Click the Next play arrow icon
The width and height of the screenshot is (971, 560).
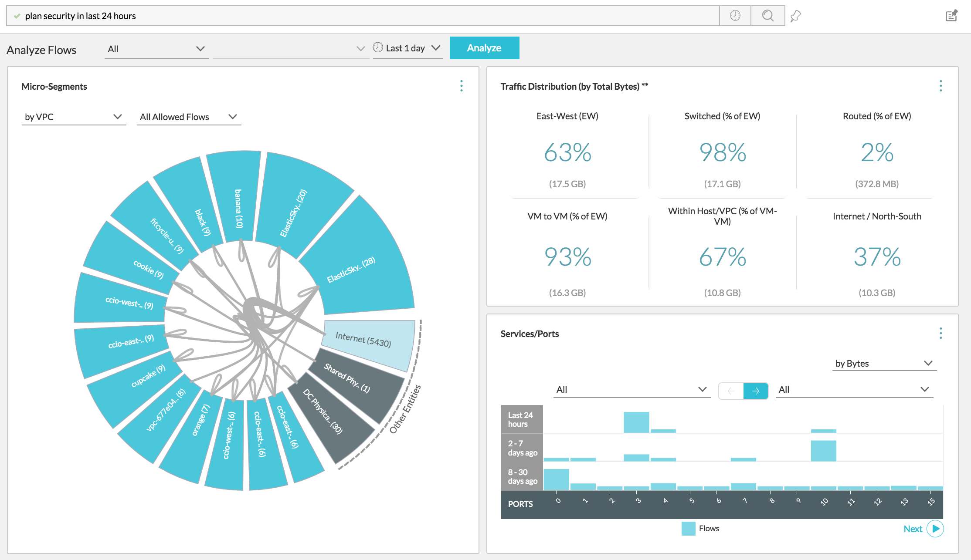pos(935,529)
